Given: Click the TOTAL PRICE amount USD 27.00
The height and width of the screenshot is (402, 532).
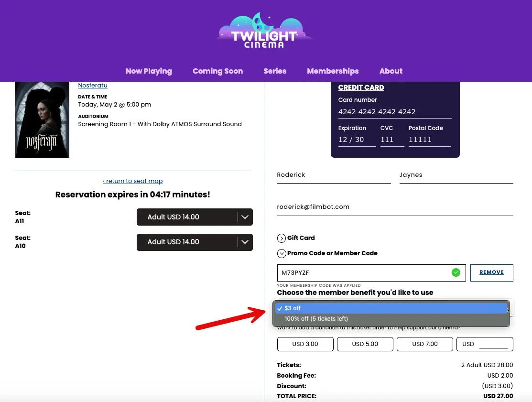Looking at the screenshot, I should click(498, 396).
